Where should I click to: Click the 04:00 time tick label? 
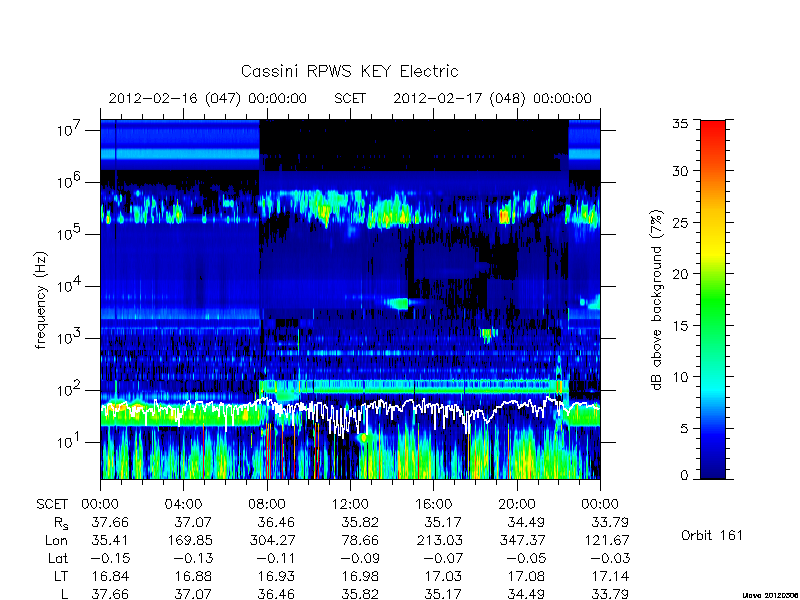(183, 505)
